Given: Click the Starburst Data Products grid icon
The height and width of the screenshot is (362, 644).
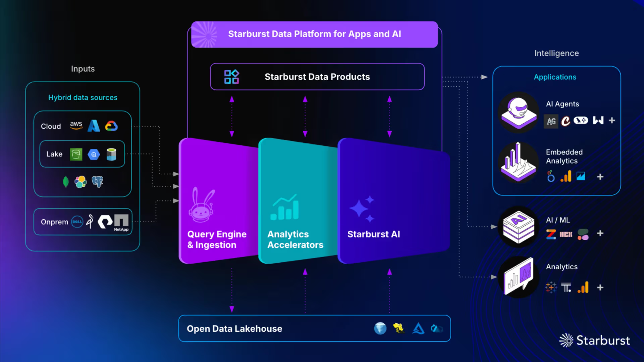Looking at the screenshot, I should (x=231, y=77).
